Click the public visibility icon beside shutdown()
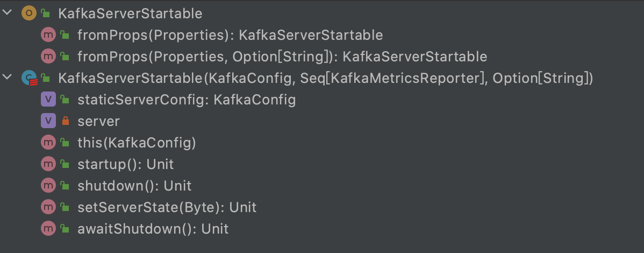 click(x=65, y=185)
